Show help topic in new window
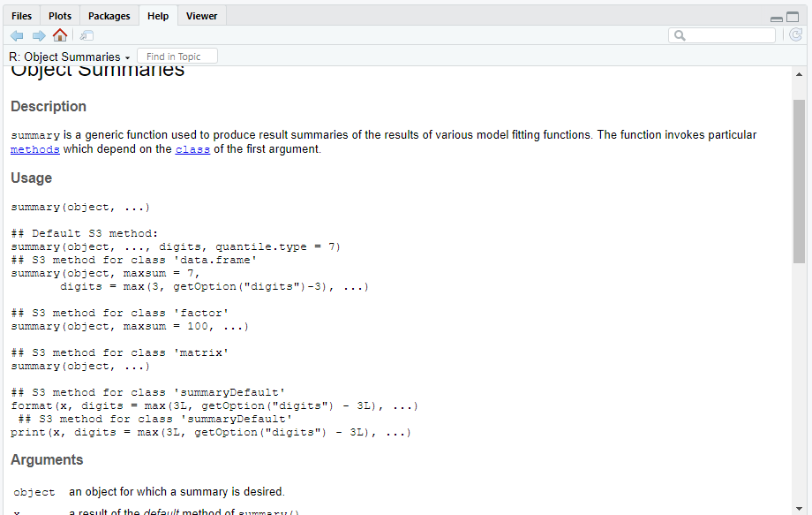 click(x=86, y=35)
